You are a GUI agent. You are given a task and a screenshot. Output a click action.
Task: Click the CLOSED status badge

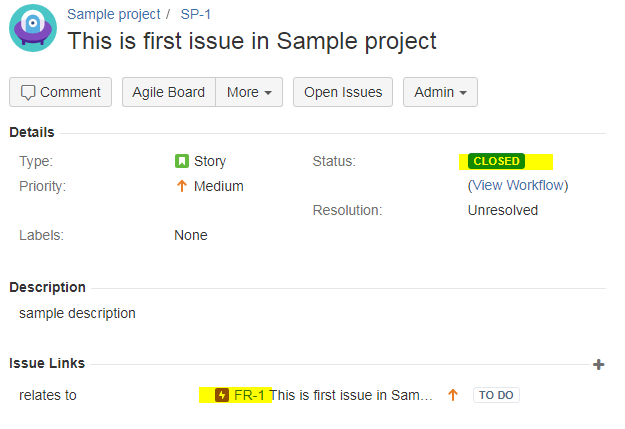[496, 161]
